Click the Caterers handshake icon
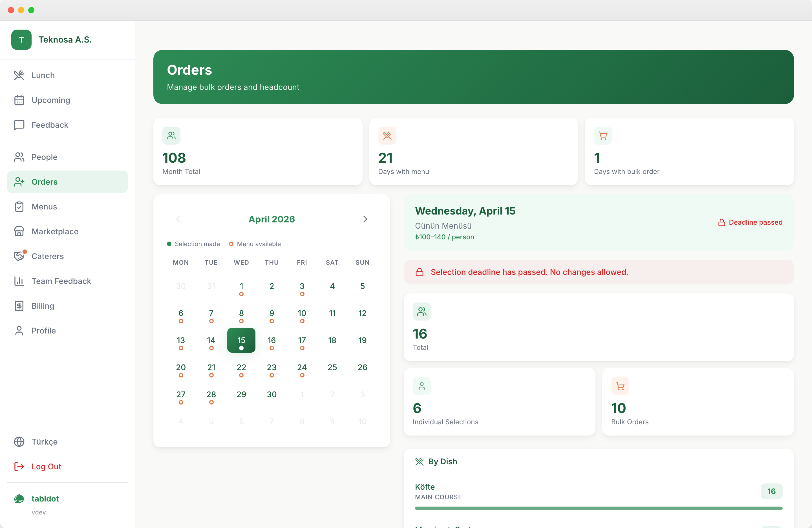 (x=19, y=256)
